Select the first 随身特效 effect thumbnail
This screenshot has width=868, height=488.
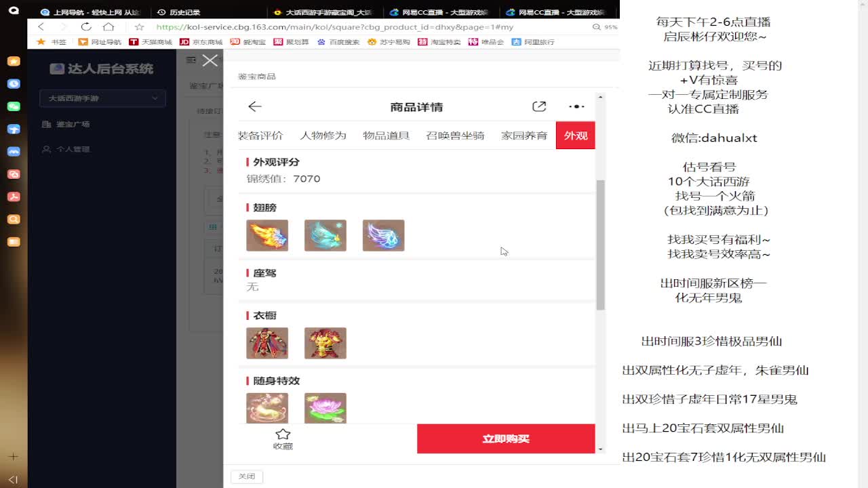click(x=267, y=408)
